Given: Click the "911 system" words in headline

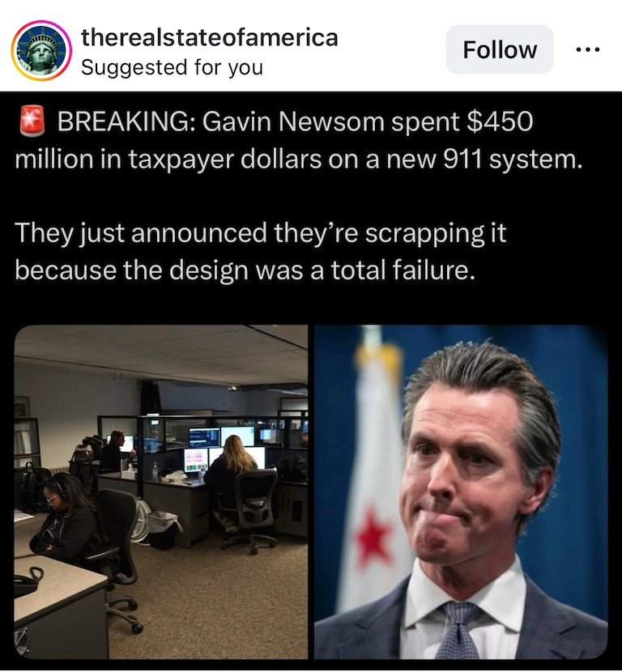Looking at the screenshot, I should click(513, 159).
